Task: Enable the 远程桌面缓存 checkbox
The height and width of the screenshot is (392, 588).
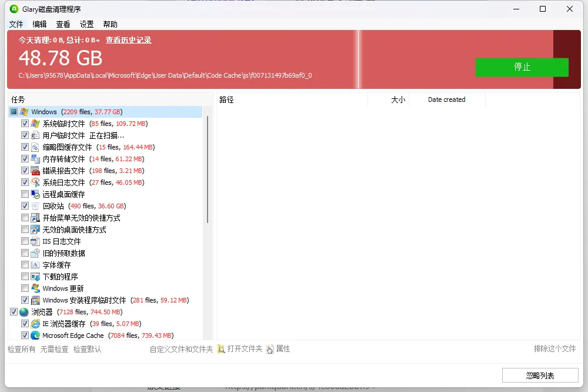Action: pyautogui.click(x=25, y=194)
